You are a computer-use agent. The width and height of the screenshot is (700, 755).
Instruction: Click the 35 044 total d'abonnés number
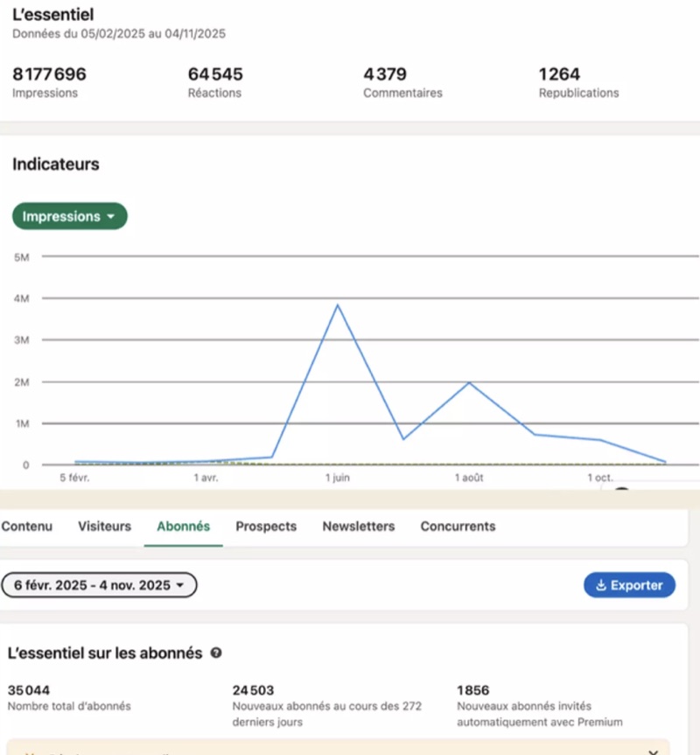pos(28,690)
